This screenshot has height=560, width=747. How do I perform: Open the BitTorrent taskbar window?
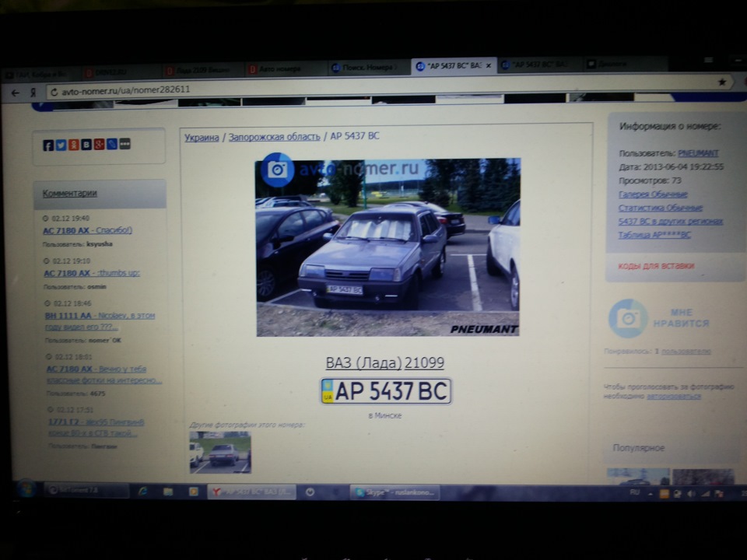[86, 491]
